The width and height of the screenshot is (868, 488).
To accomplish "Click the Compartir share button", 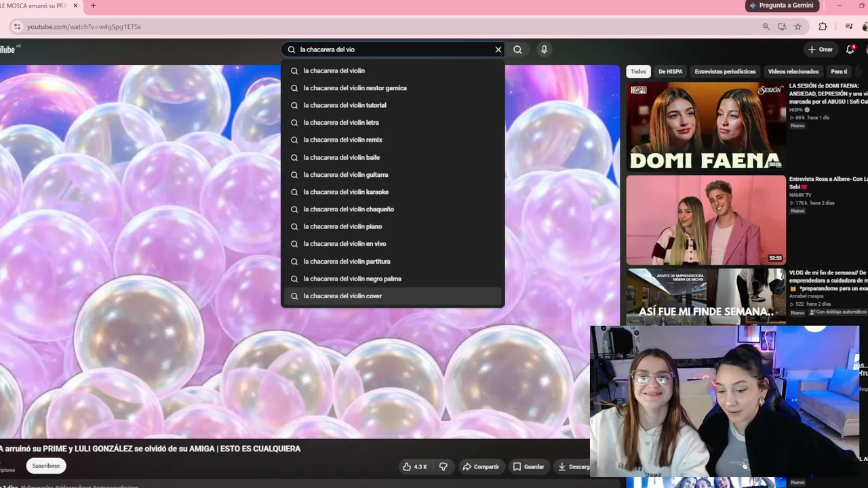I will click(x=481, y=466).
